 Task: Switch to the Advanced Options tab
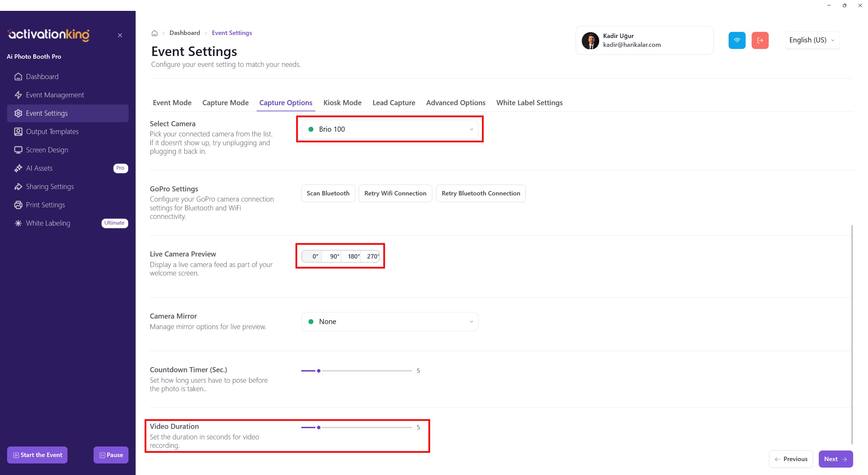pos(455,103)
